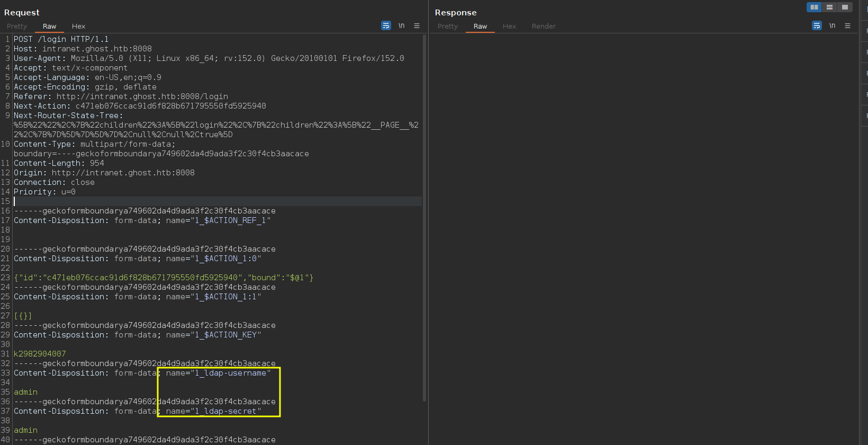Screen dimensions: 868x445
Task: Switch Response view to Hex tab
Action: click(x=509, y=26)
